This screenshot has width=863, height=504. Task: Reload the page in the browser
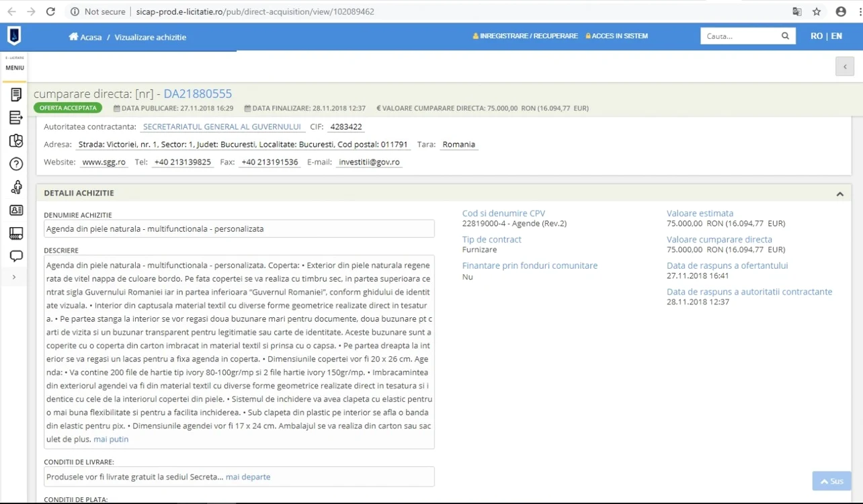pyautogui.click(x=50, y=11)
